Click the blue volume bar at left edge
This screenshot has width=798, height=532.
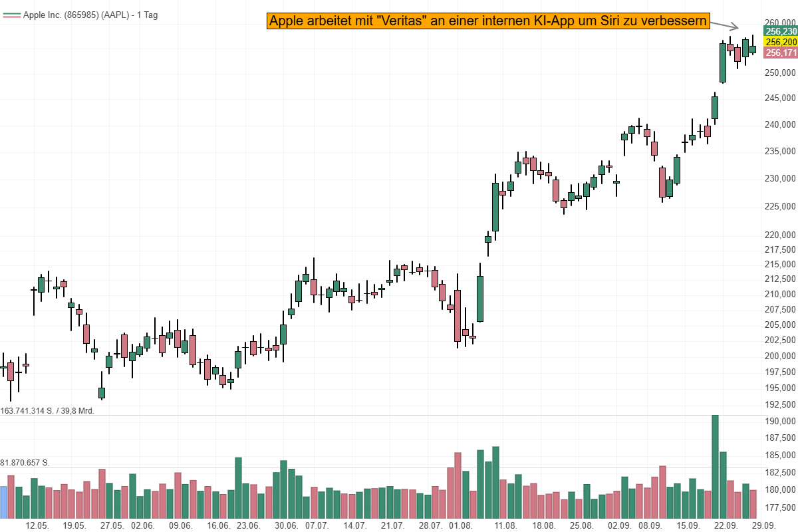pyautogui.click(x=3, y=502)
